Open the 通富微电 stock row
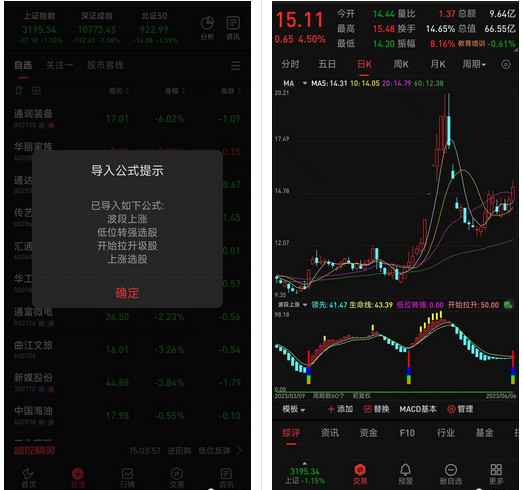This screenshot has width=523, height=490. click(127, 317)
